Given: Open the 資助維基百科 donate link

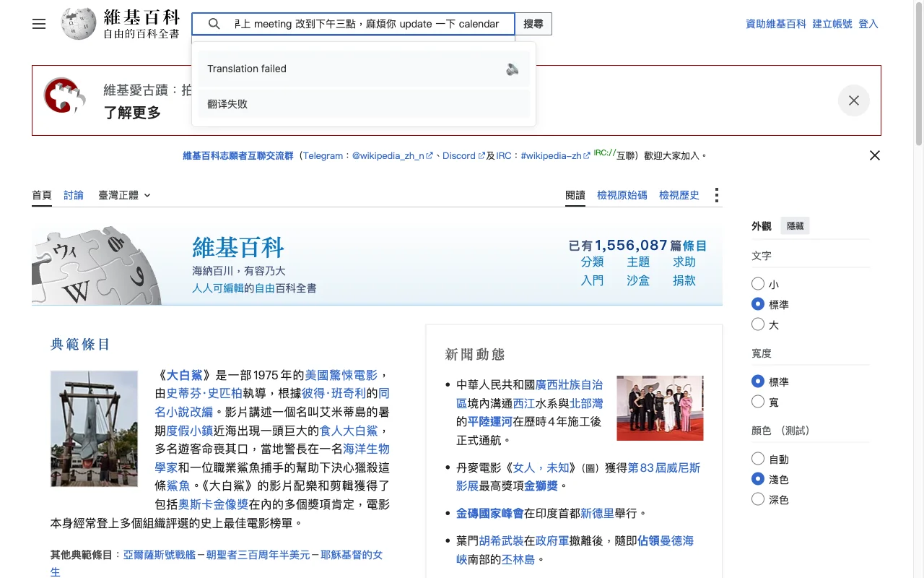Looking at the screenshot, I should (x=776, y=24).
